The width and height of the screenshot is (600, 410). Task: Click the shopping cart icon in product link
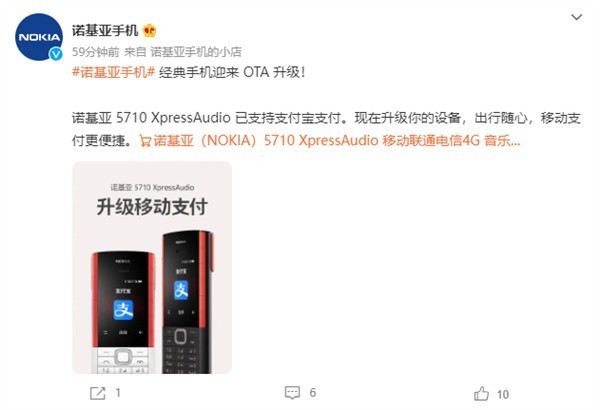[x=145, y=141]
